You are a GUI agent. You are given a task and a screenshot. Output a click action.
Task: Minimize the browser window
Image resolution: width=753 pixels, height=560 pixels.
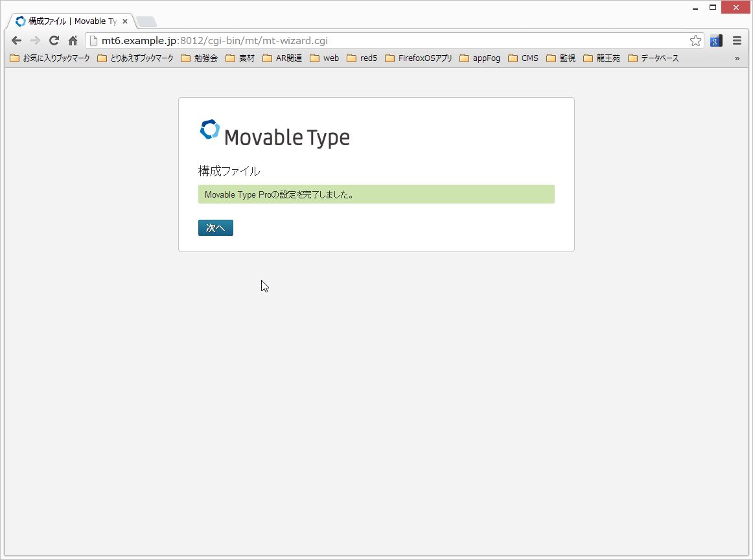point(695,8)
